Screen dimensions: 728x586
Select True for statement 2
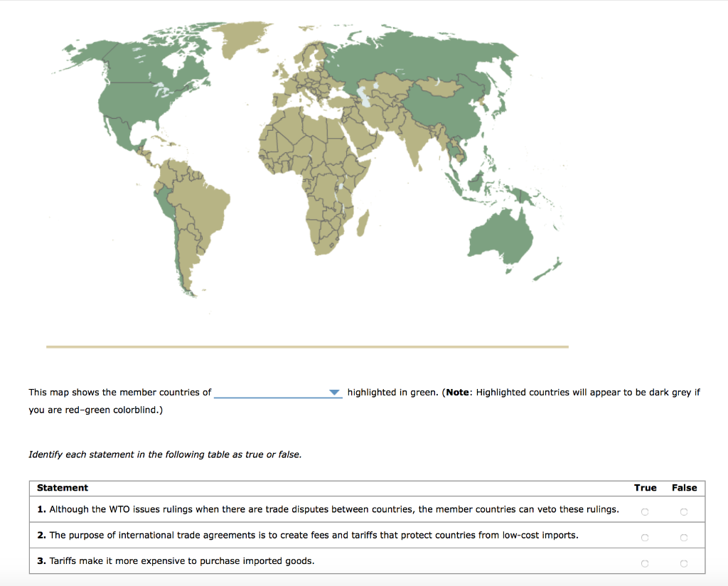tap(645, 538)
